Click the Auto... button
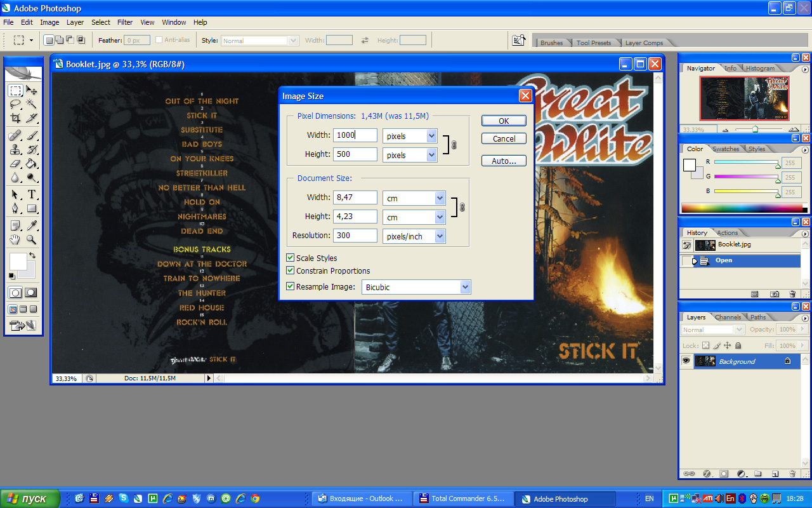The height and width of the screenshot is (508, 812). point(504,161)
